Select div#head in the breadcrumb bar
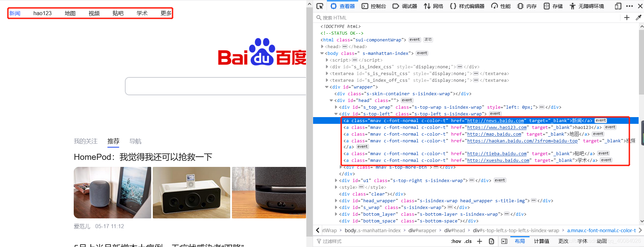The image size is (644, 247). click(454, 231)
